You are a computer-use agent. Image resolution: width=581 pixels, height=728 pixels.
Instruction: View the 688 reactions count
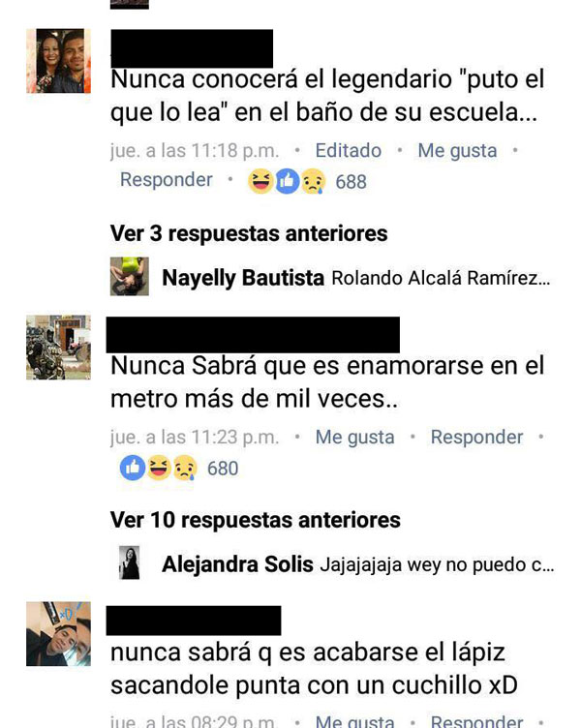pos(352,182)
